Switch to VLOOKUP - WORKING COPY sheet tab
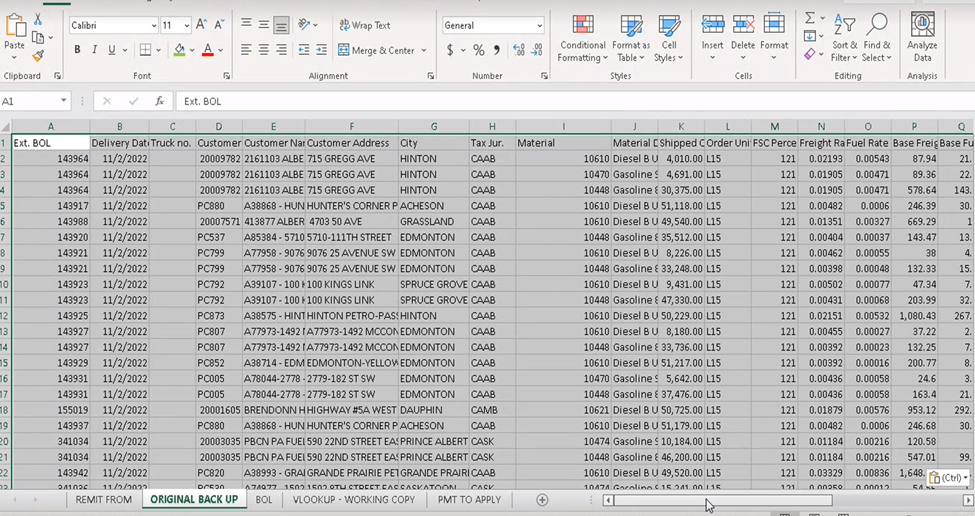975x516 pixels. [x=354, y=499]
